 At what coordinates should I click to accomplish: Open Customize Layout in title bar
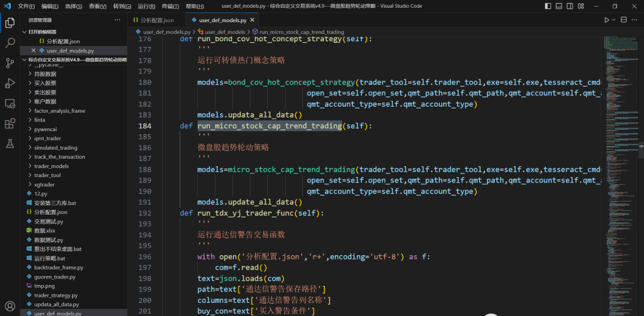point(581,6)
